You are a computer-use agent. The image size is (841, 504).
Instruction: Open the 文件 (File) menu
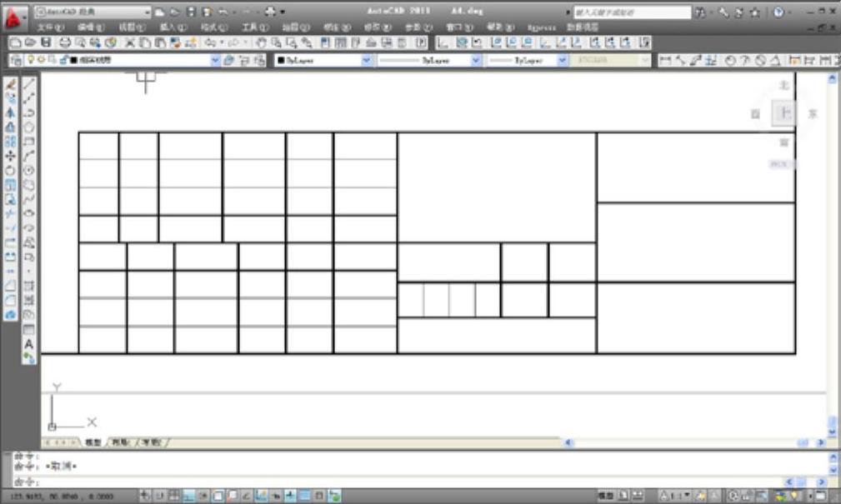(50, 27)
